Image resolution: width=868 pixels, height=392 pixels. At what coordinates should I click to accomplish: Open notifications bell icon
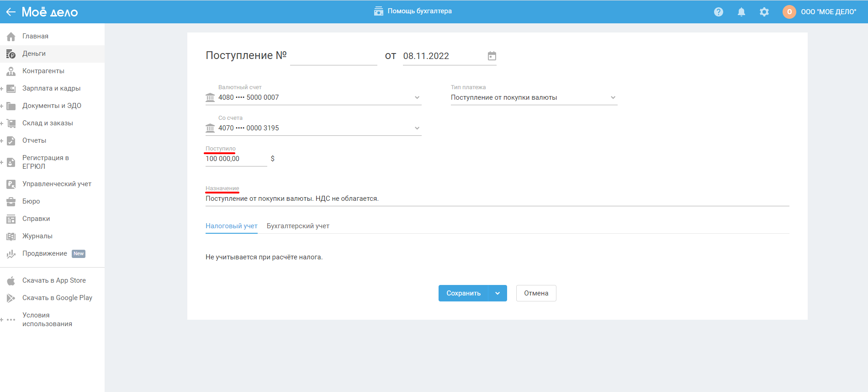(741, 12)
